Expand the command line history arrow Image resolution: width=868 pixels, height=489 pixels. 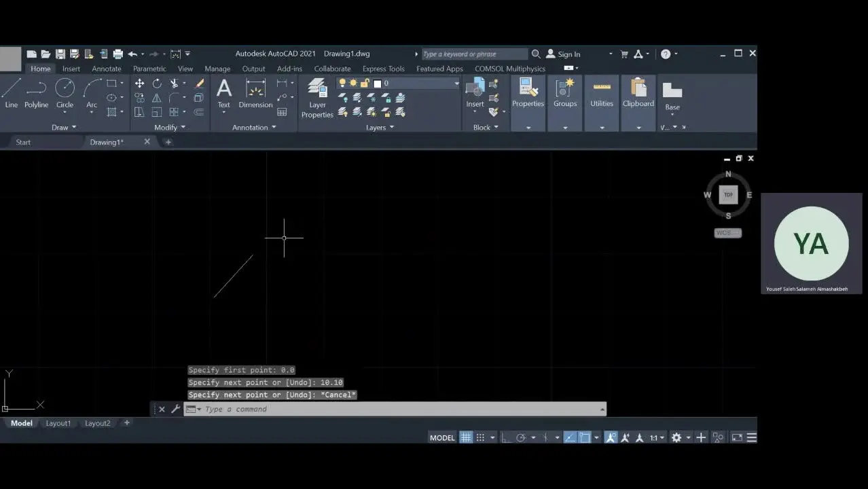pyautogui.click(x=602, y=409)
